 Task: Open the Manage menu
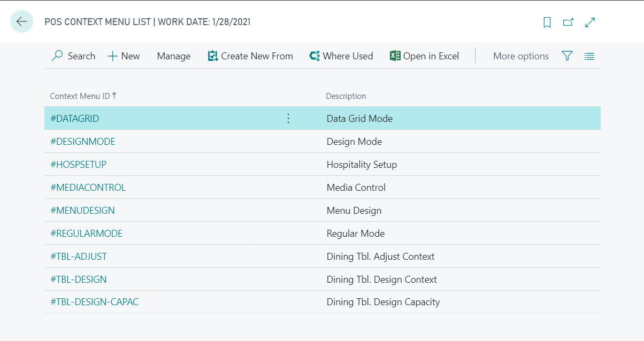point(173,56)
